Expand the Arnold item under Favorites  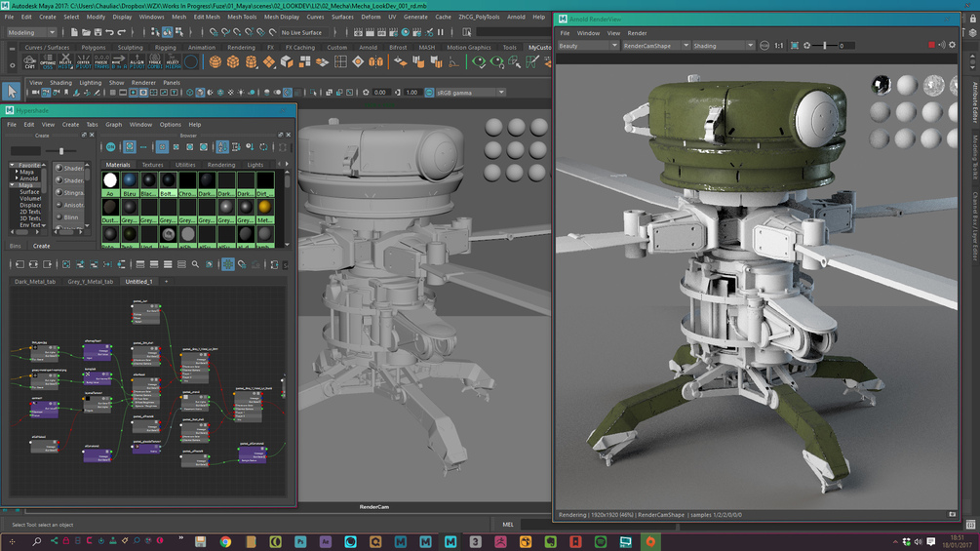[17, 178]
